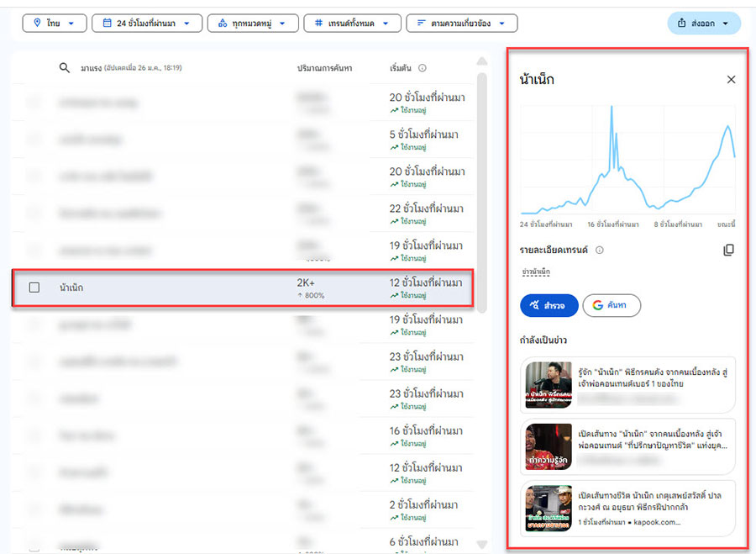Click the Google G icon in the ค้นหา button
The image size is (756, 554).
(596, 305)
